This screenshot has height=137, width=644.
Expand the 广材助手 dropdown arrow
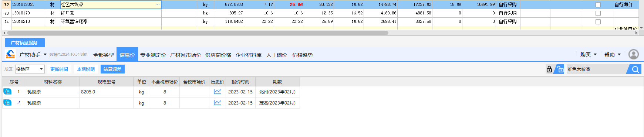(45, 55)
